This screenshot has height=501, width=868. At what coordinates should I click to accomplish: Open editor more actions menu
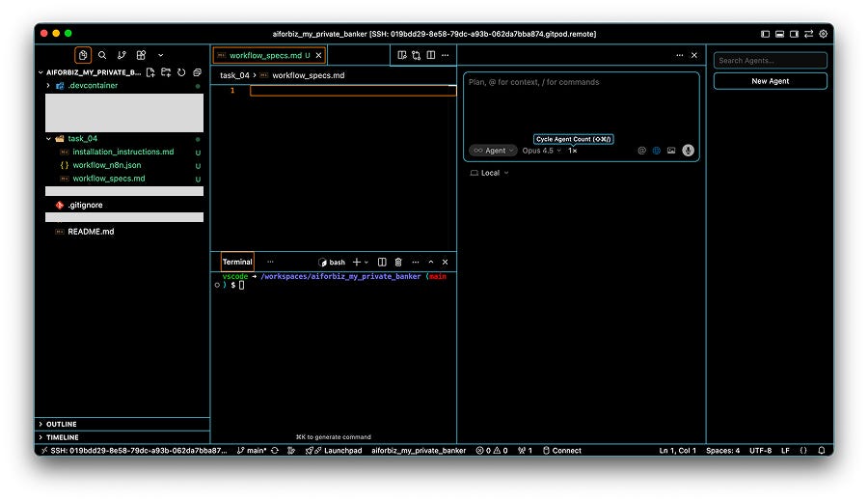445,55
